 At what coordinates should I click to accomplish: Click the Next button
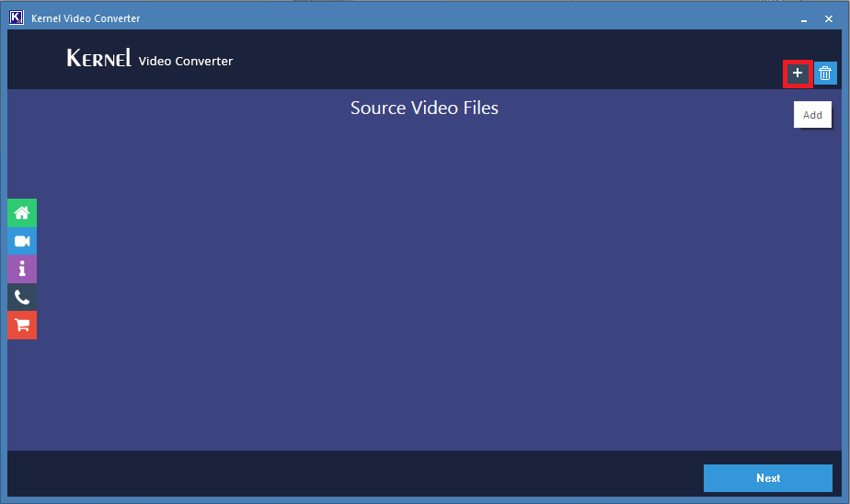pyautogui.click(x=767, y=478)
